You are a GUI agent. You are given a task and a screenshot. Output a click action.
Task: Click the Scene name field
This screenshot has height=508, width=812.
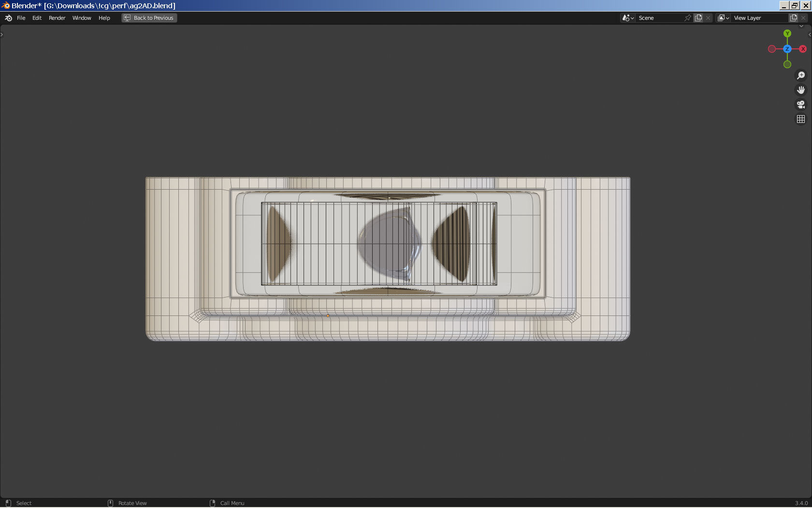click(x=659, y=18)
